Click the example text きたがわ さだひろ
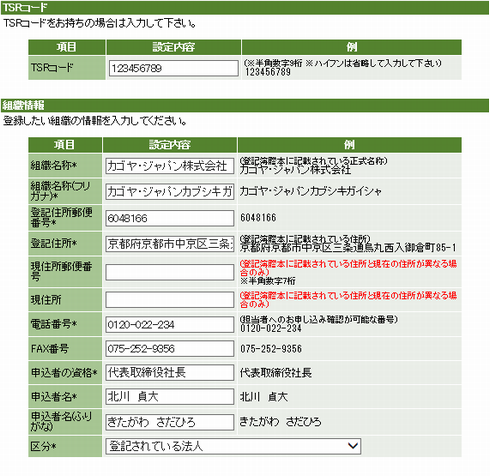Viewport: 490px width, 476px height. 281,422
